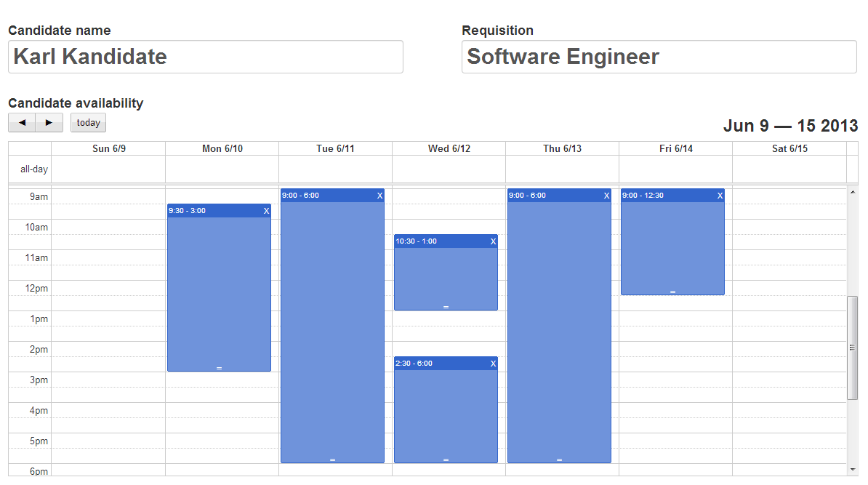Go to the previous week arrow
The height and width of the screenshot is (485, 868).
[22, 123]
